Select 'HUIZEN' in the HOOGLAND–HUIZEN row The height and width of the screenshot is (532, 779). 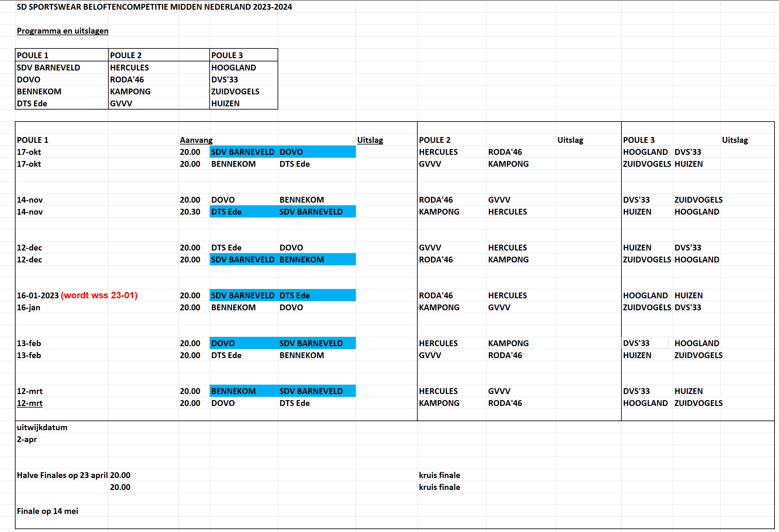point(688,295)
